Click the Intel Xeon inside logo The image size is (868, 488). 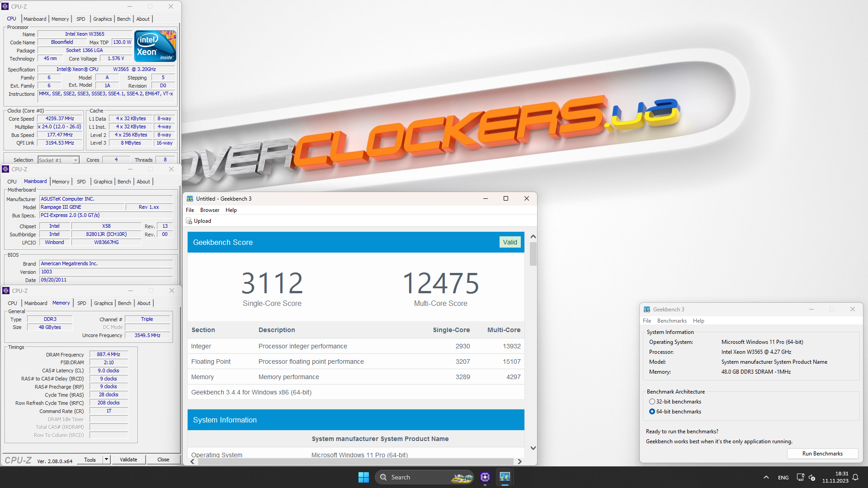pyautogui.click(x=155, y=46)
